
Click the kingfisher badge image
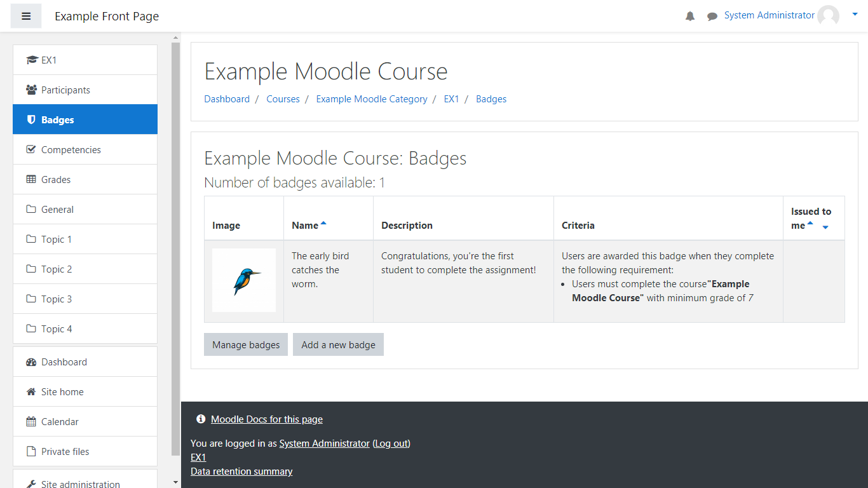244,280
